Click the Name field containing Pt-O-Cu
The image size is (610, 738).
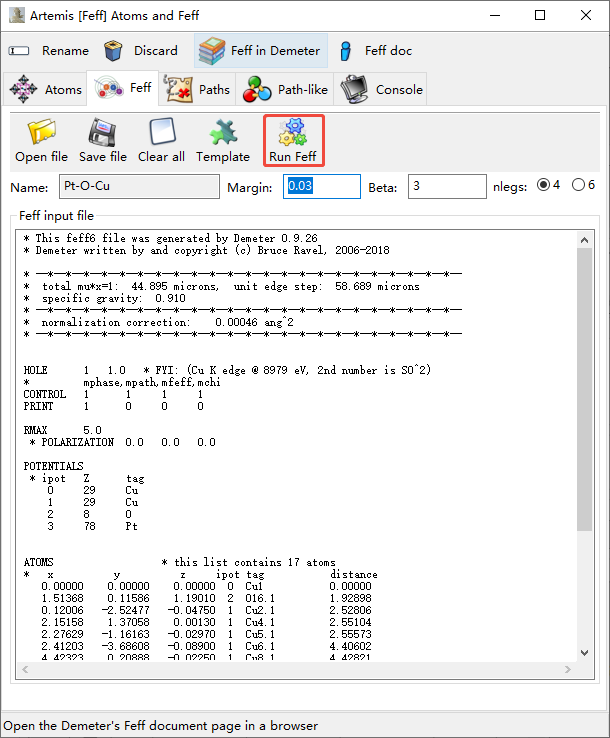pyautogui.click(x=139, y=186)
